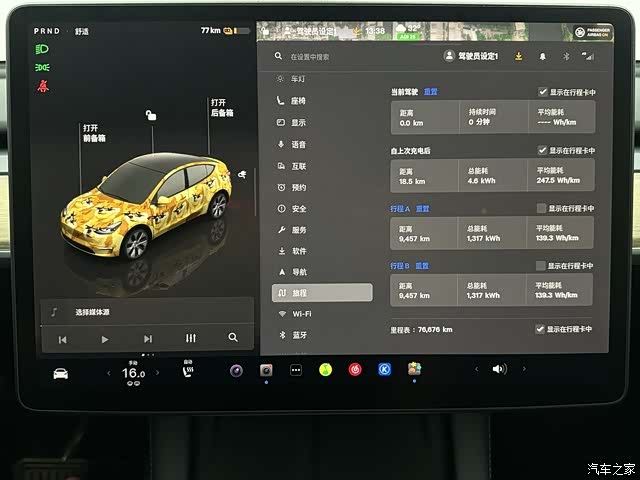The image size is (640, 480).
Task: Tap the green headlight indicator icon
Action: pos(42,49)
